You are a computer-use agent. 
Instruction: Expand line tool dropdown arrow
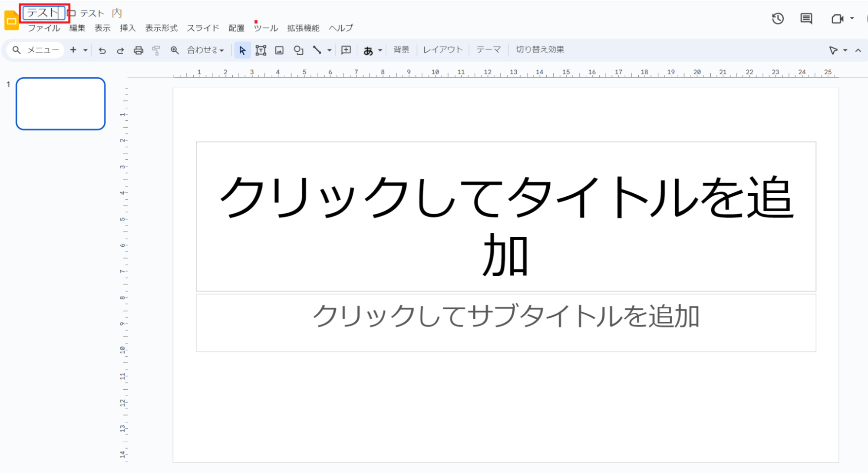coord(330,50)
